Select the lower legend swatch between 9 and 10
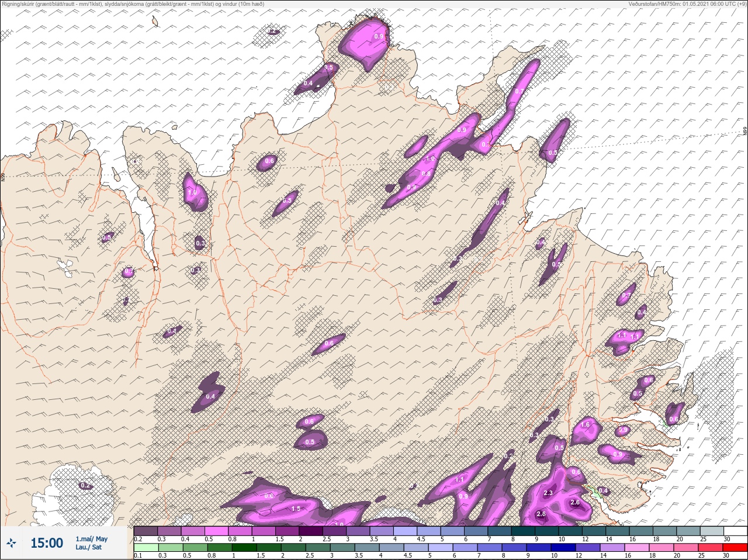 pos(538,547)
